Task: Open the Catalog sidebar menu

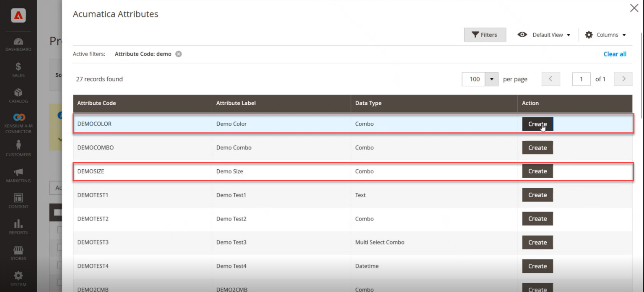Action: pos(18,96)
